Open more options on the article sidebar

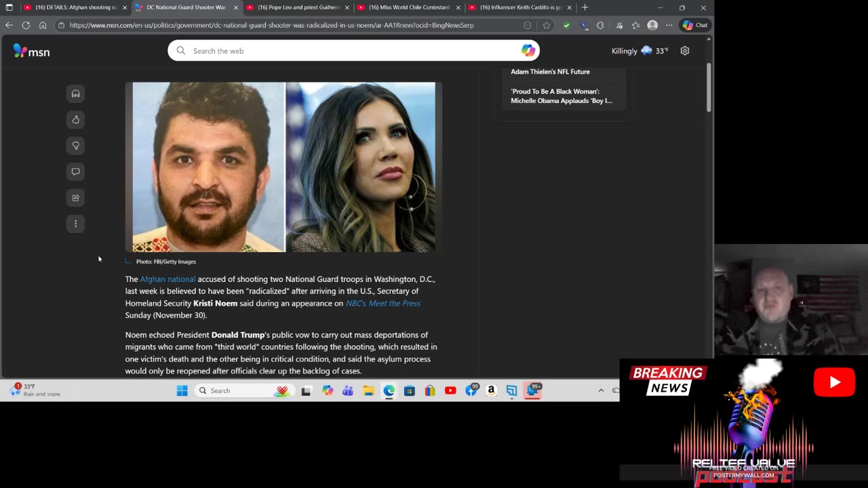point(75,224)
